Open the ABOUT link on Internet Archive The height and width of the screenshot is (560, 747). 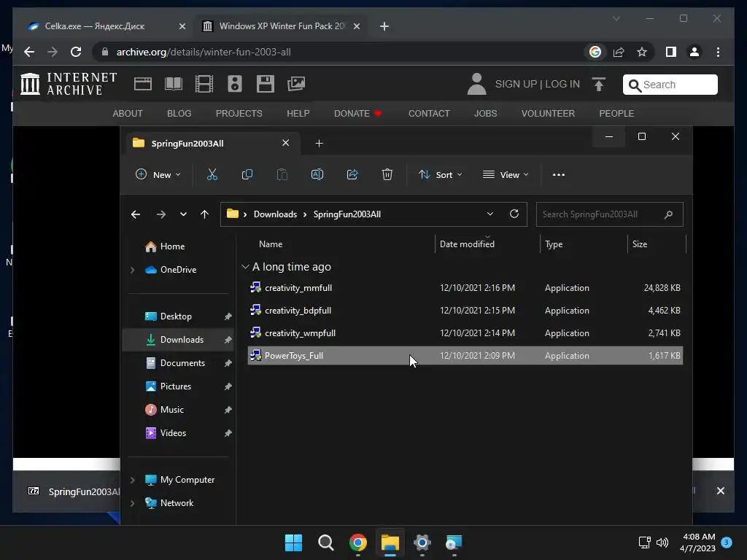128,113
